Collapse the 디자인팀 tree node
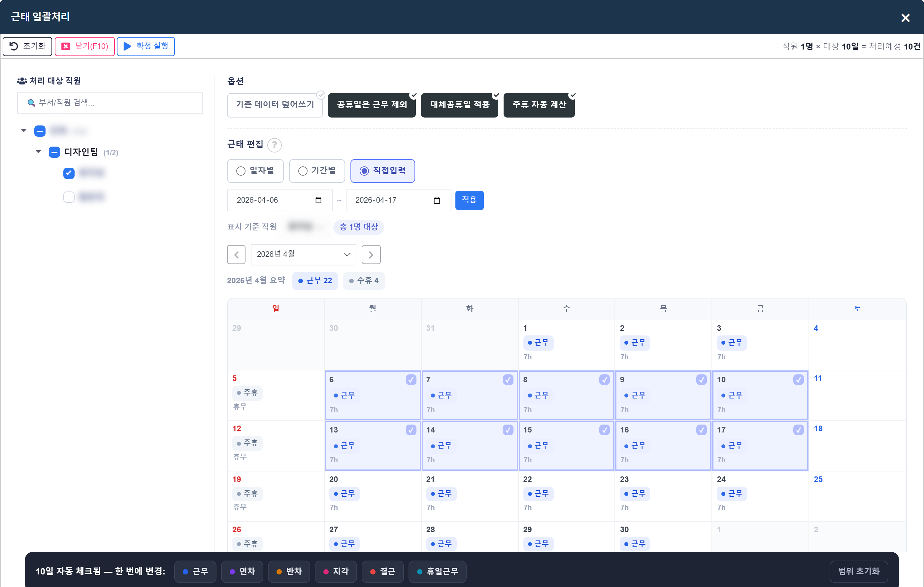Viewport: 924px width, 587px height. point(38,152)
